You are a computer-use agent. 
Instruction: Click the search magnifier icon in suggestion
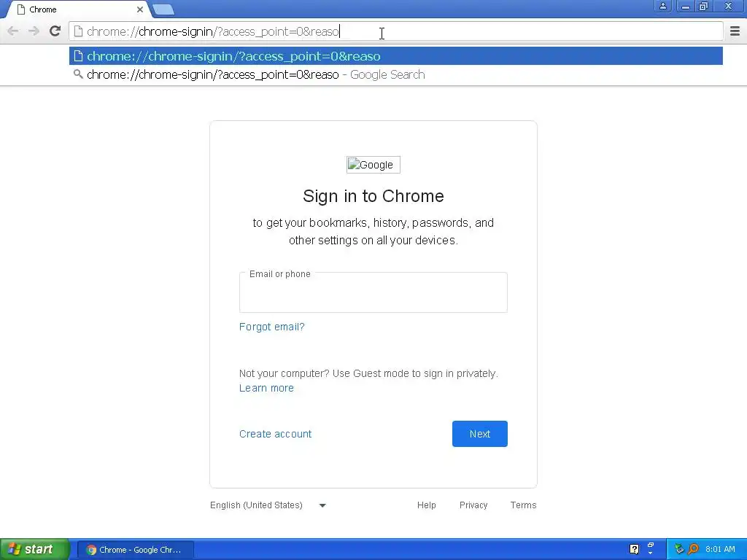coord(78,74)
